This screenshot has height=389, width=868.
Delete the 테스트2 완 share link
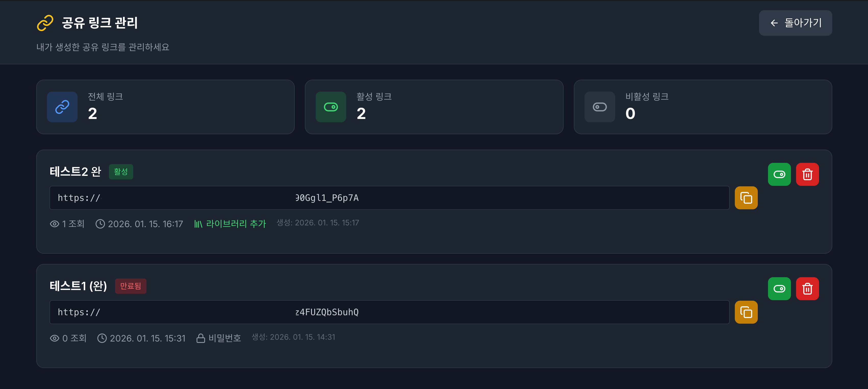point(807,174)
